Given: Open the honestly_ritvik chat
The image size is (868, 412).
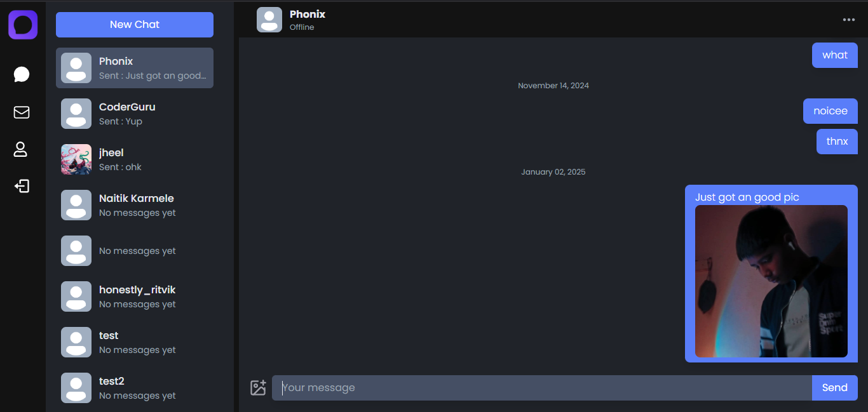Looking at the screenshot, I should pyautogui.click(x=135, y=296).
